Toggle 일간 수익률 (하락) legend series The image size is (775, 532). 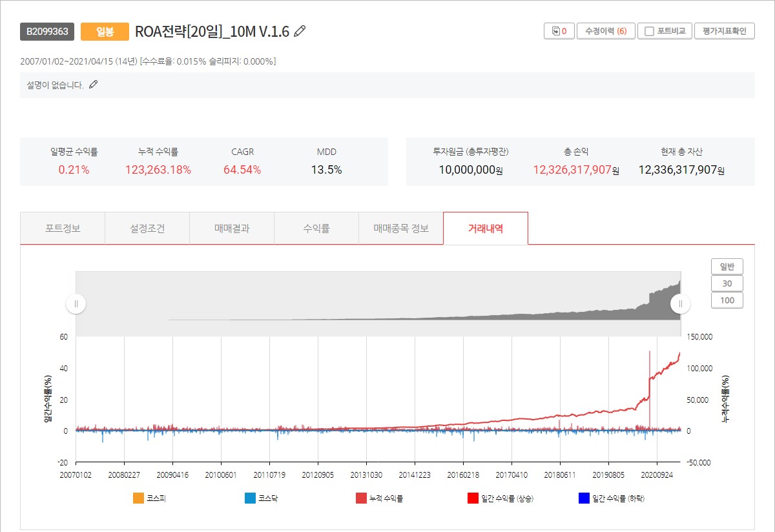point(612,498)
